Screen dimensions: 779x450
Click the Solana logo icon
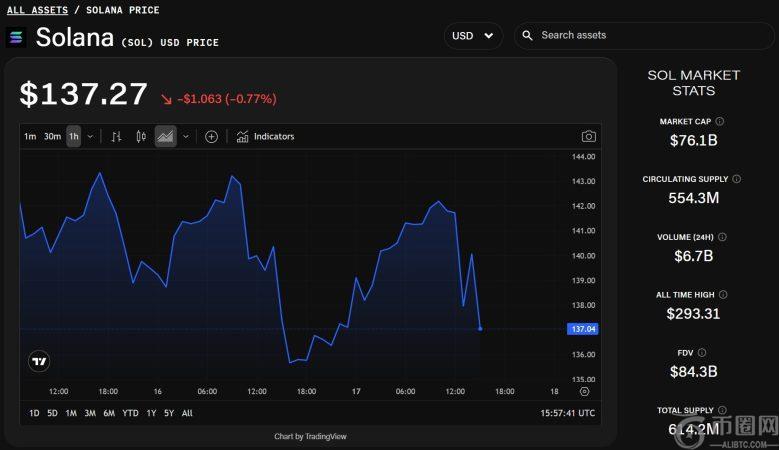16,37
